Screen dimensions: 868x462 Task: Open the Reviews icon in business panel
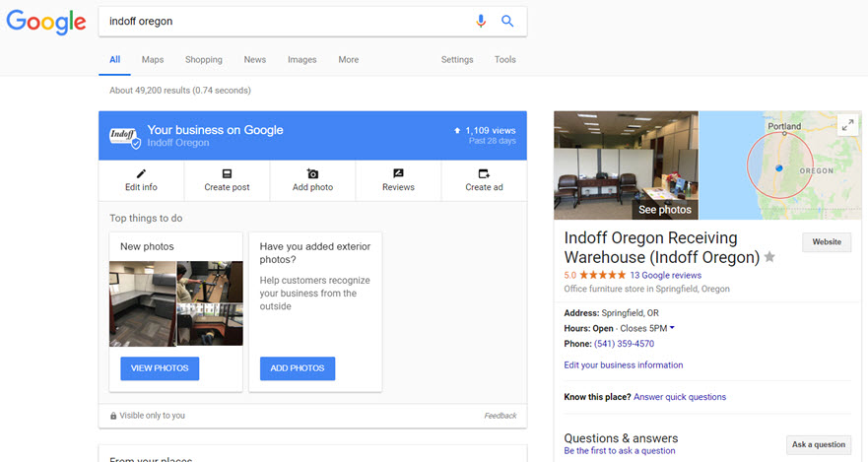(x=398, y=173)
